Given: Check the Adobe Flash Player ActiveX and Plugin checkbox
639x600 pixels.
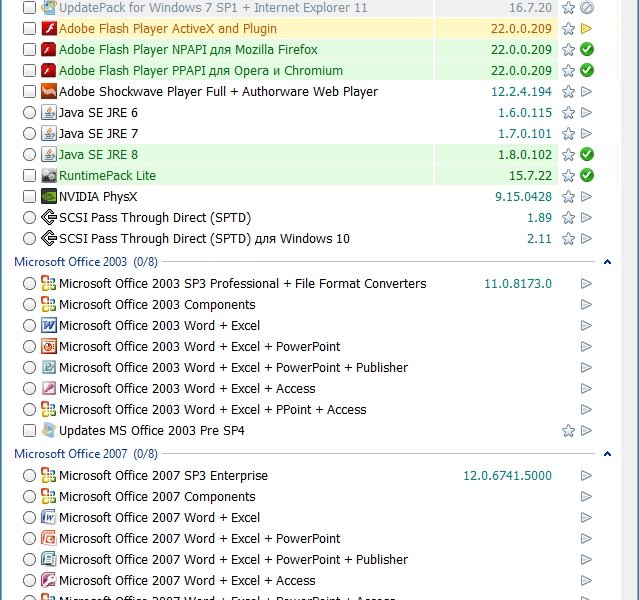Looking at the screenshot, I should 29,29.
